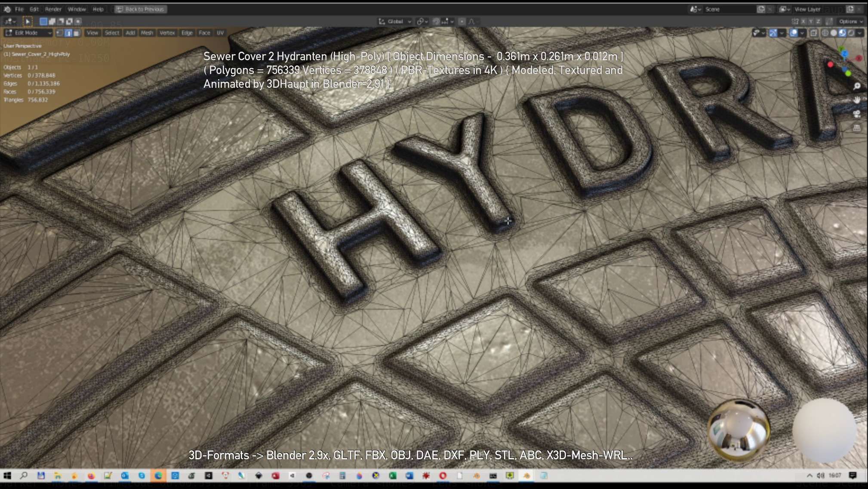Click the zoom view magnifier icon

(857, 87)
